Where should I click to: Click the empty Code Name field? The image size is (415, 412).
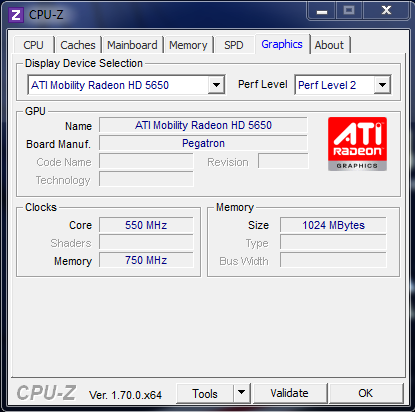coord(146,161)
